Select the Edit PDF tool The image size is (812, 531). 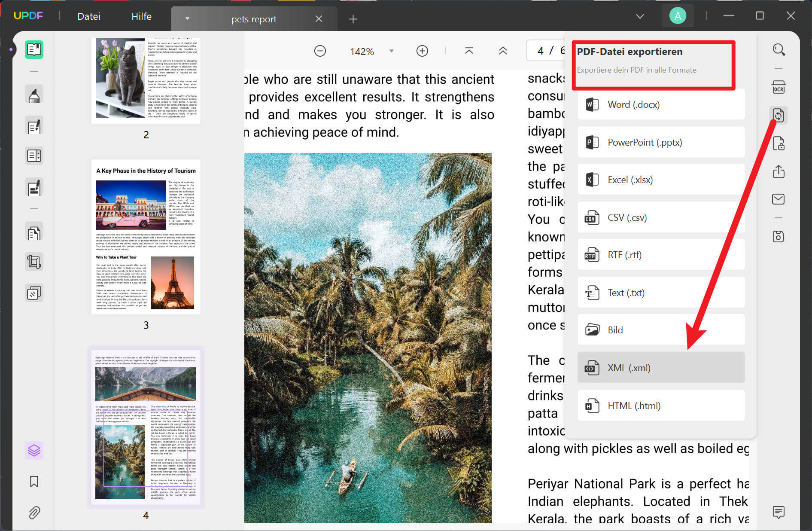(x=34, y=125)
